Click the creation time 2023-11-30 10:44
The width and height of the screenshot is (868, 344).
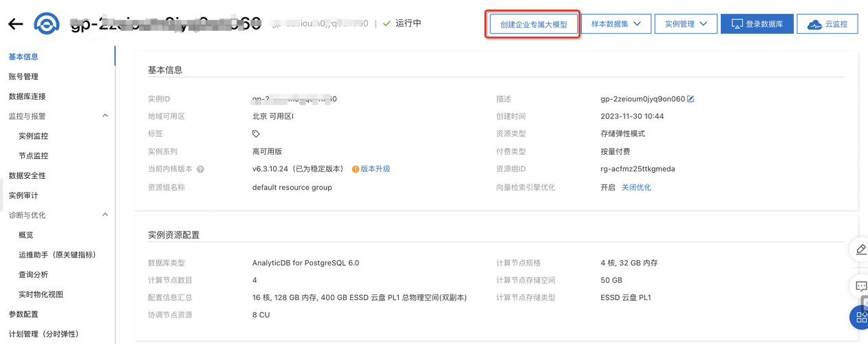[632, 117]
